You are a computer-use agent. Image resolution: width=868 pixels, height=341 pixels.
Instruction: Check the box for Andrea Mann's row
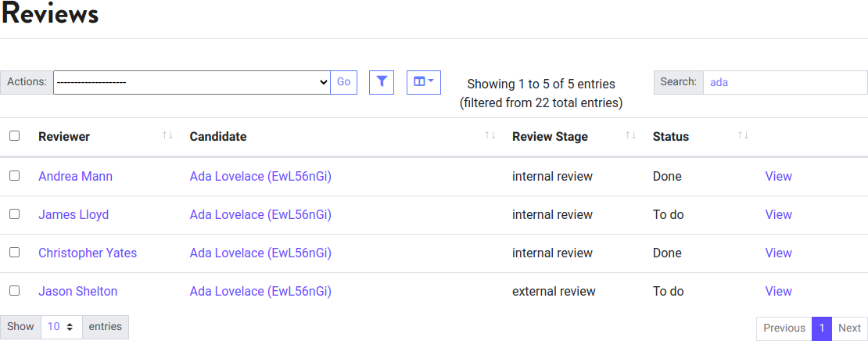[15, 176]
